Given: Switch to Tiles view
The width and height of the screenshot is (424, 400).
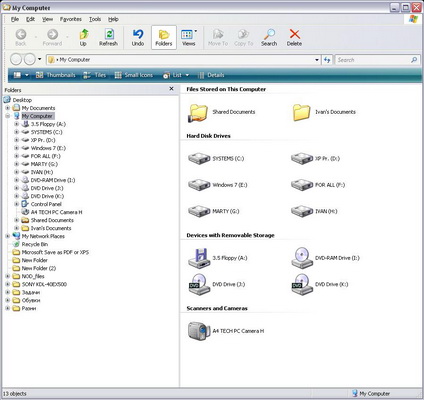Looking at the screenshot, I should (x=95, y=75).
